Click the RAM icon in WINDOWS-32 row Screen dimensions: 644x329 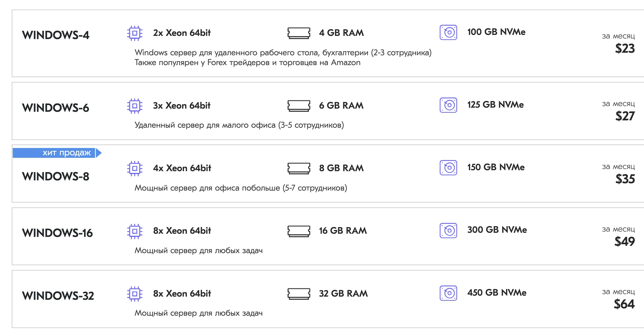click(299, 294)
